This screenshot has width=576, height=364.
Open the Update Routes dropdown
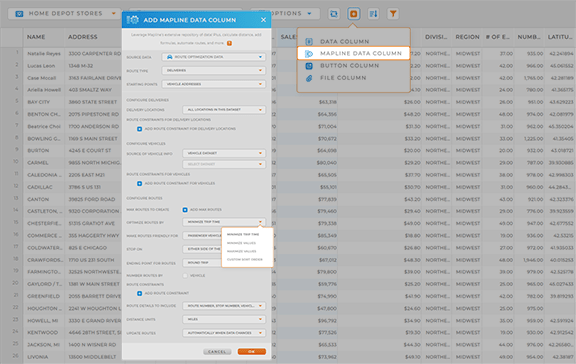click(x=224, y=333)
